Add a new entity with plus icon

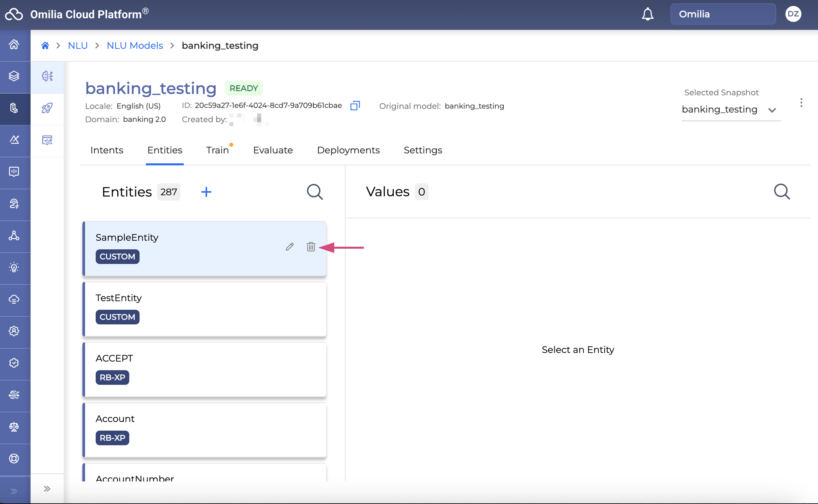pyautogui.click(x=206, y=192)
